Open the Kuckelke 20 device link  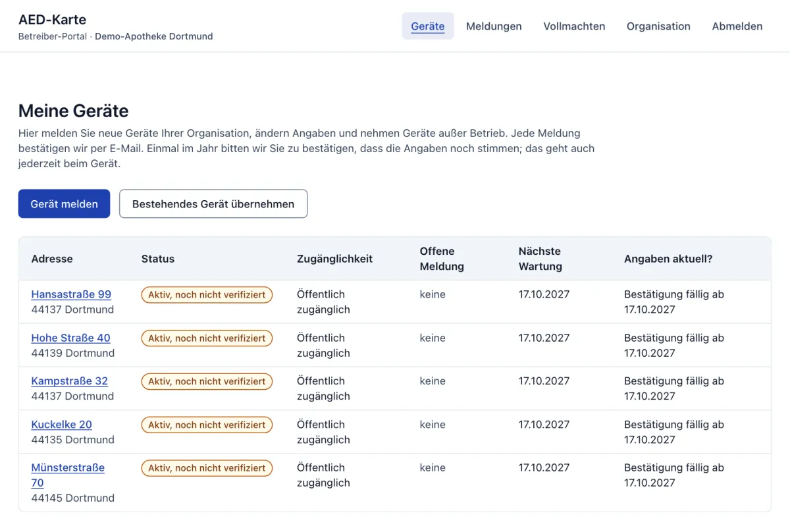click(x=61, y=425)
